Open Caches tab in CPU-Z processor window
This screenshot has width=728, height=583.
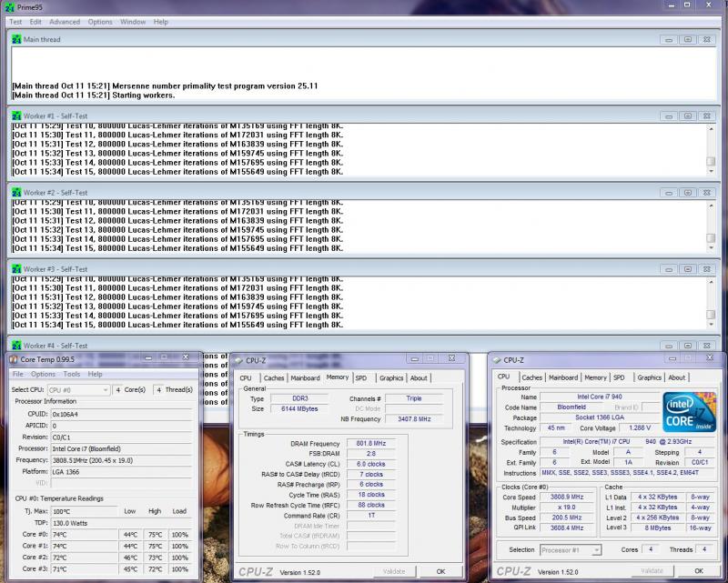531,377
